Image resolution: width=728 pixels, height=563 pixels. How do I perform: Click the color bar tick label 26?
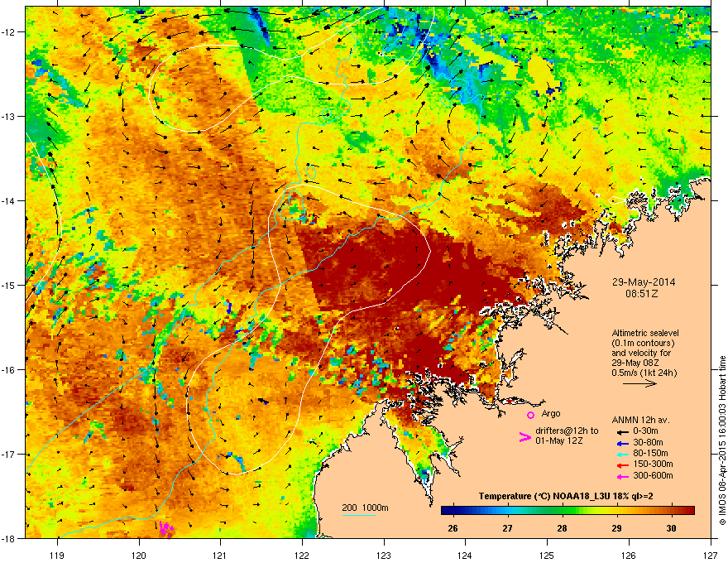click(x=453, y=528)
